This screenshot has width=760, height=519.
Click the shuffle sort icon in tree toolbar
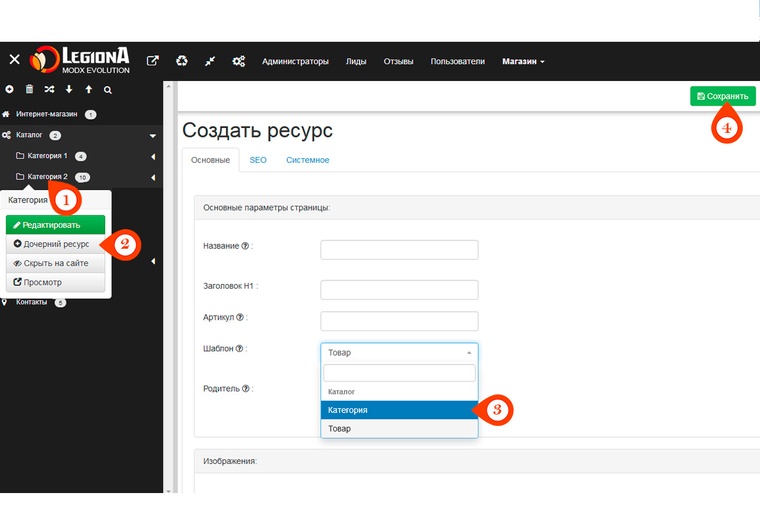(49, 90)
